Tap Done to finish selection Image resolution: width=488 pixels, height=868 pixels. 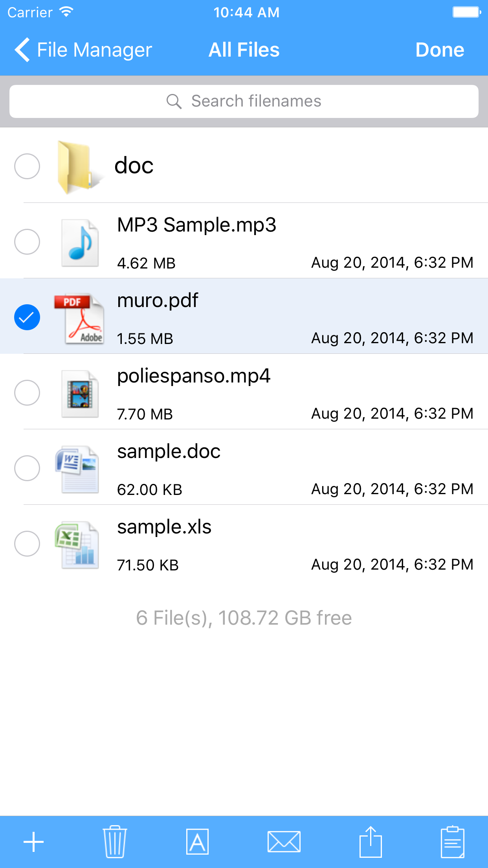pos(440,50)
